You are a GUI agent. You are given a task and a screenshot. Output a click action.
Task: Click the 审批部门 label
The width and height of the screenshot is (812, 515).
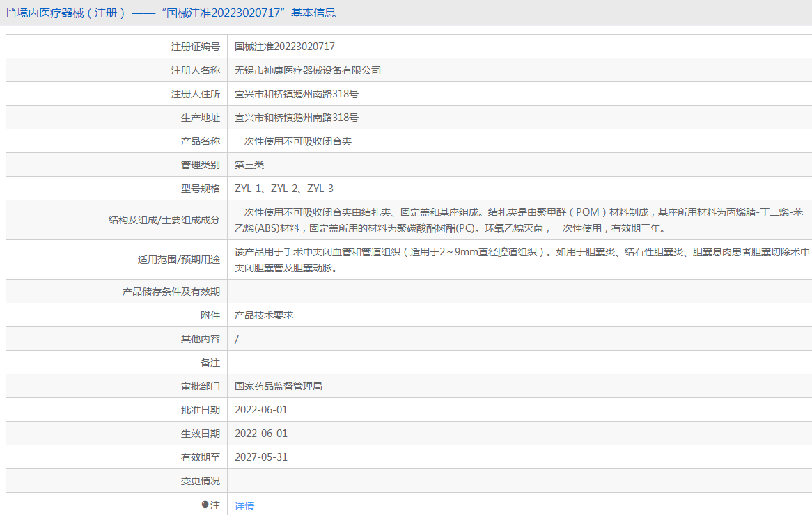201,387
